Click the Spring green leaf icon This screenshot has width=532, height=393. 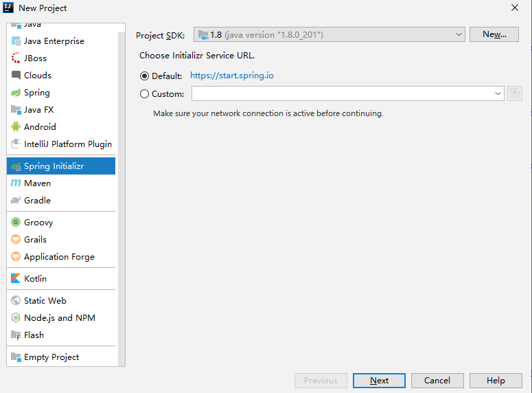point(16,92)
